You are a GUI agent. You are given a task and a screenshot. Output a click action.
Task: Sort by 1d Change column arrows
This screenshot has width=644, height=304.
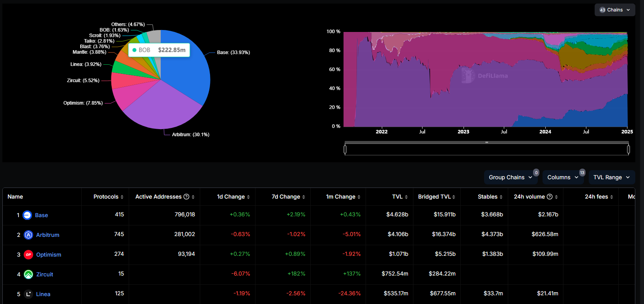tap(248, 197)
